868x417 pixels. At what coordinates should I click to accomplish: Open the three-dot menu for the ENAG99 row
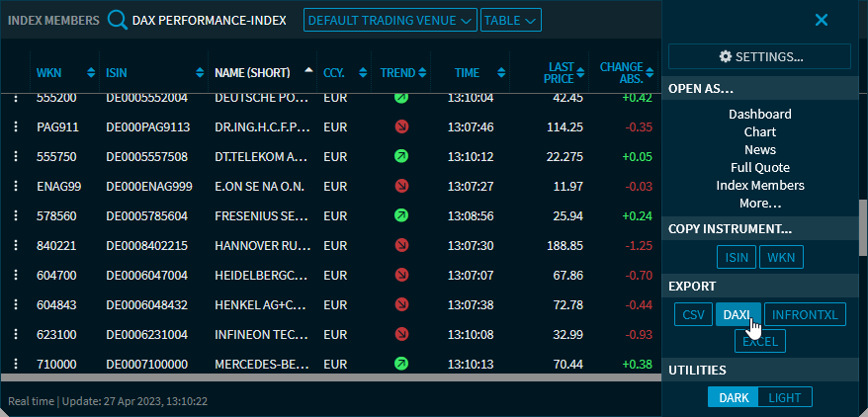point(16,186)
